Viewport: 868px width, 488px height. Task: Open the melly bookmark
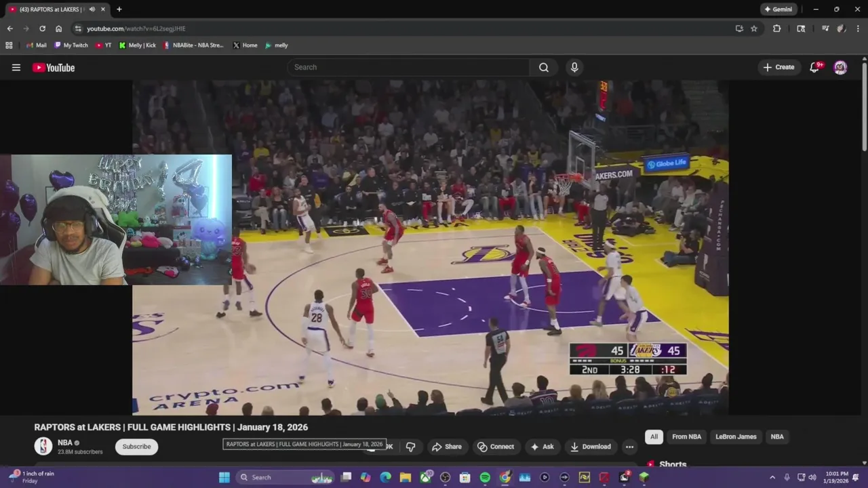tap(277, 45)
